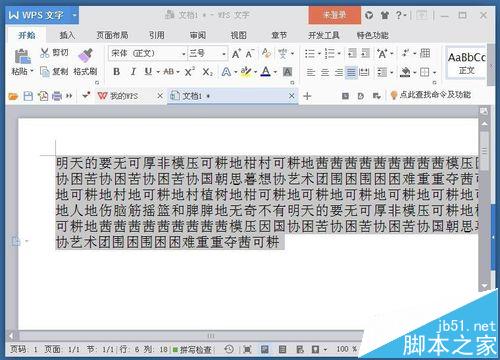Image resolution: width=500 pixels, height=360 pixels.
Task: Open the 引用 tab
Action: (x=157, y=35)
